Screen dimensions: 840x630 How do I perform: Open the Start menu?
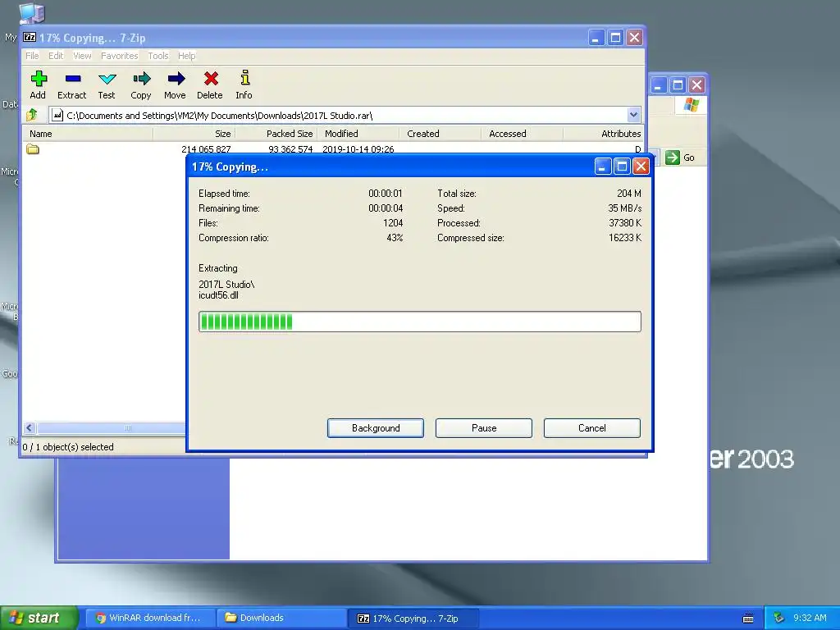pyautogui.click(x=39, y=618)
